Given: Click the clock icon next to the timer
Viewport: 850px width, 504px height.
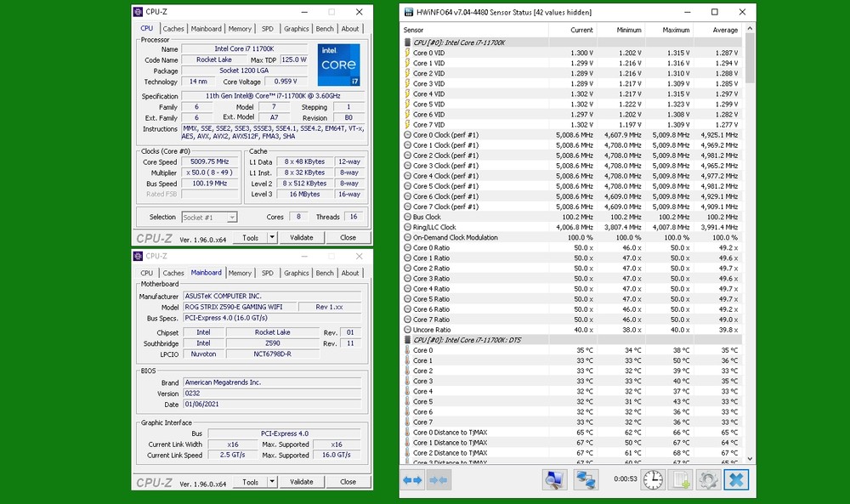Looking at the screenshot, I should point(653,480).
